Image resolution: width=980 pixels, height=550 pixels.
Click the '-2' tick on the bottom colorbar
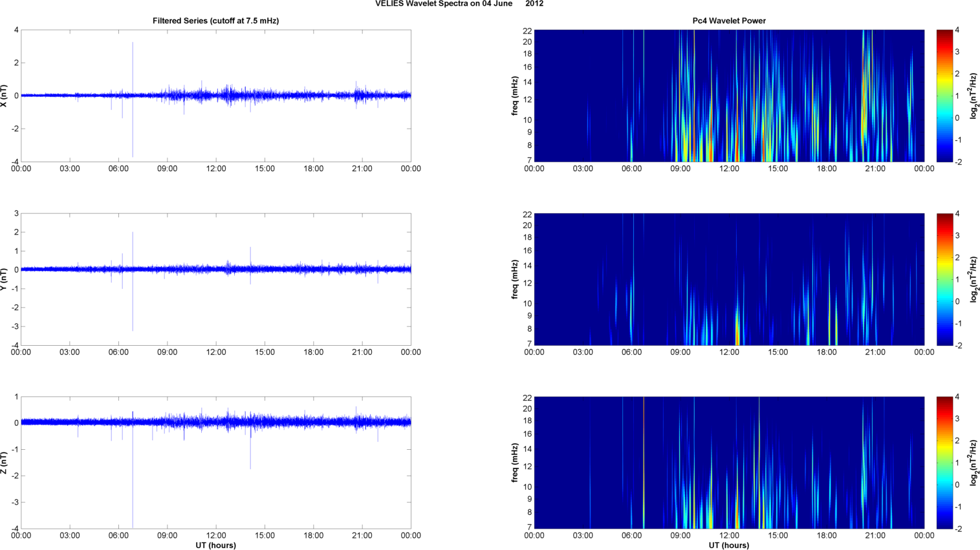coord(958,529)
